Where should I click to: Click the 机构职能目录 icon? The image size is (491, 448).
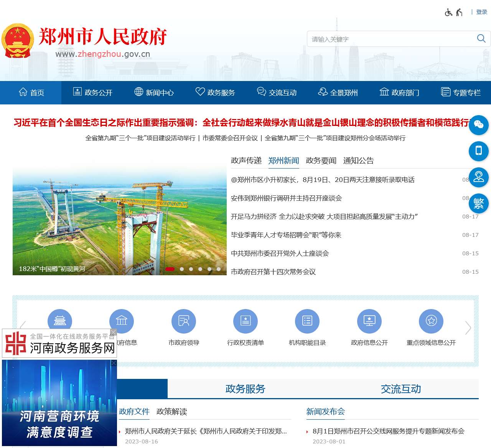pyautogui.click(x=307, y=321)
